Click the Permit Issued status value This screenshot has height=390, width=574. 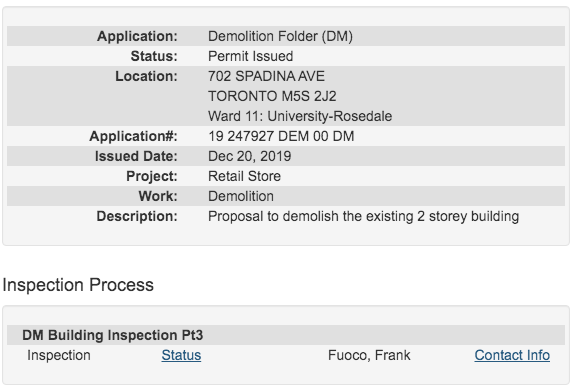click(250, 56)
